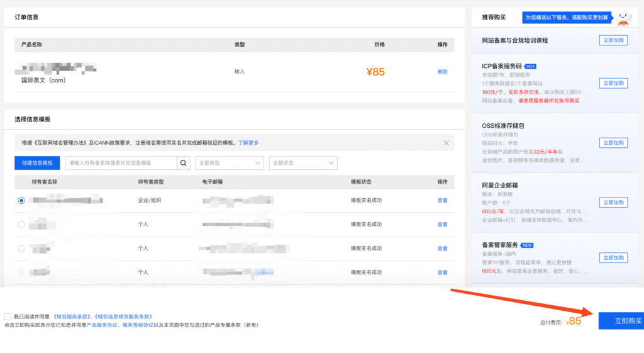Add OSS标准存储包 with 立即加购

point(613,143)
